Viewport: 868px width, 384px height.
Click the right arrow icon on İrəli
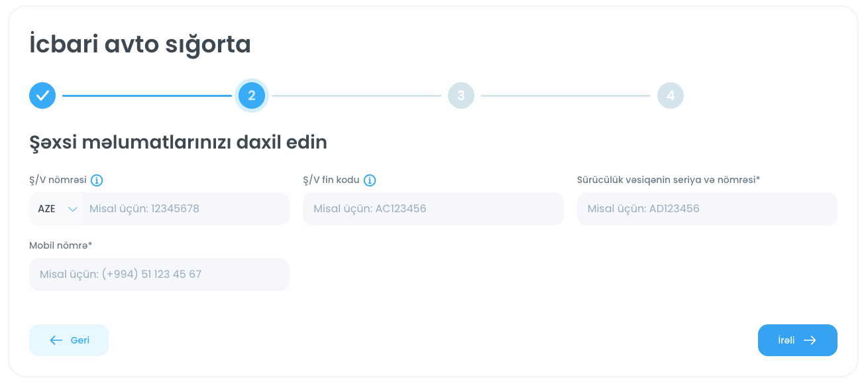pyautogui.click(x=810, y=340)
